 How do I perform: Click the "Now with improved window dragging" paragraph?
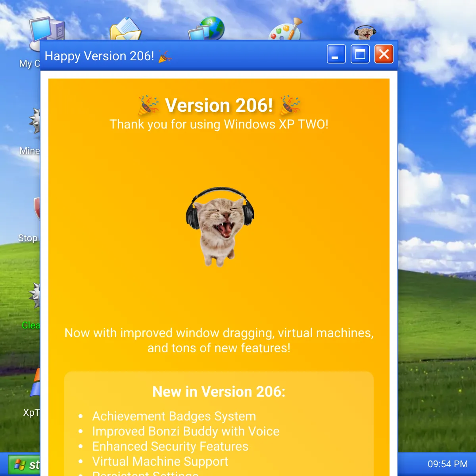pyautogui.click(x=219, y=340)
